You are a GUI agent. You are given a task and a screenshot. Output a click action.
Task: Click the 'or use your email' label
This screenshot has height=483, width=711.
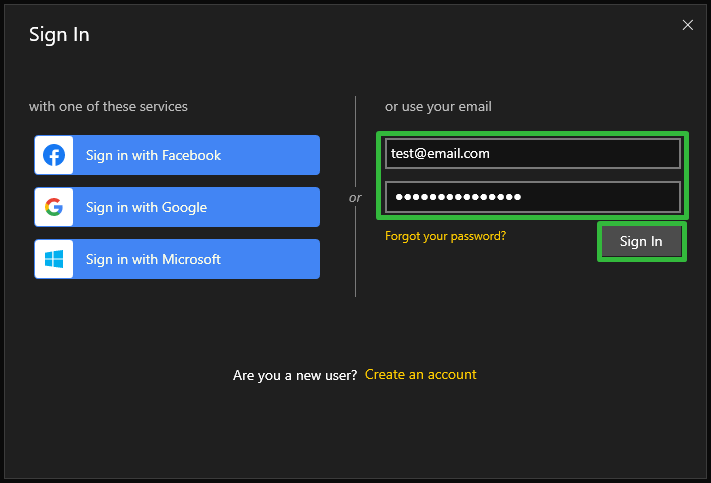tap(438, 107)
